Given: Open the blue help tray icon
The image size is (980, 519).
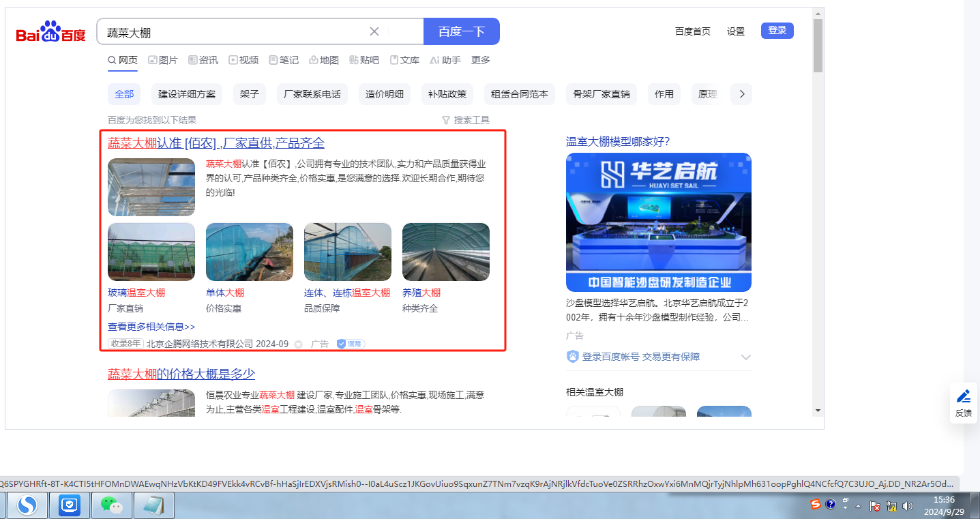Looking at the screenshot, I should click(831, 505).
